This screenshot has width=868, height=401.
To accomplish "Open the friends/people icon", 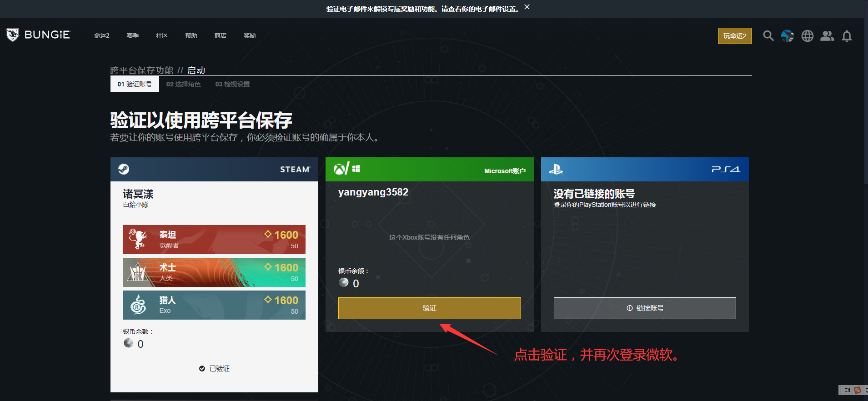I will click(827, 36).
